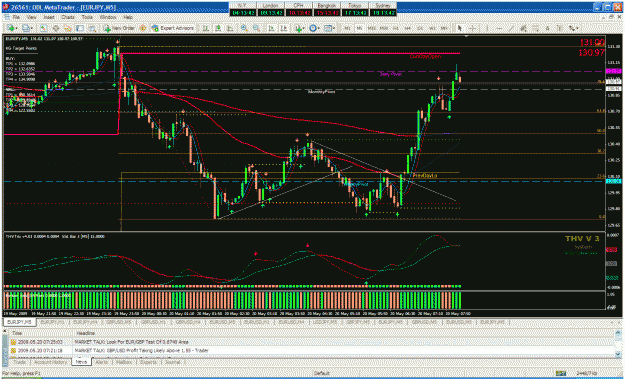Screen dimensions: 625x379
Task: Zoom out of the chart
Action: coord(256,28)
